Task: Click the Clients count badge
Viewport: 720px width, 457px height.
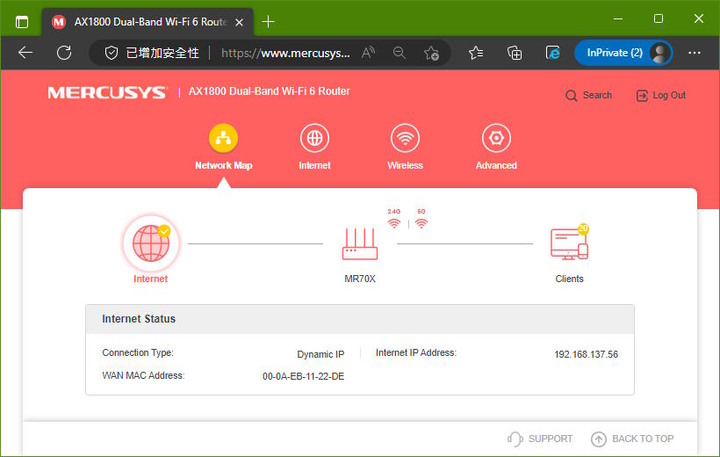Action: coord(583,228)
